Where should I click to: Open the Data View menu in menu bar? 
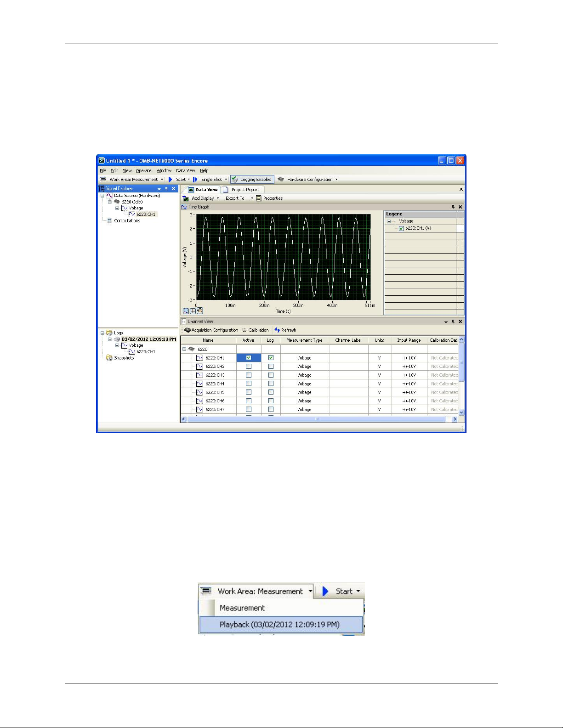185,170
